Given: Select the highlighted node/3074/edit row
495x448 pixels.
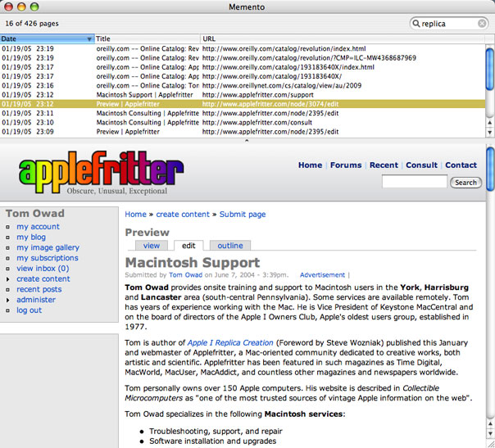Looking at the screenshot, I should (243, 104).
